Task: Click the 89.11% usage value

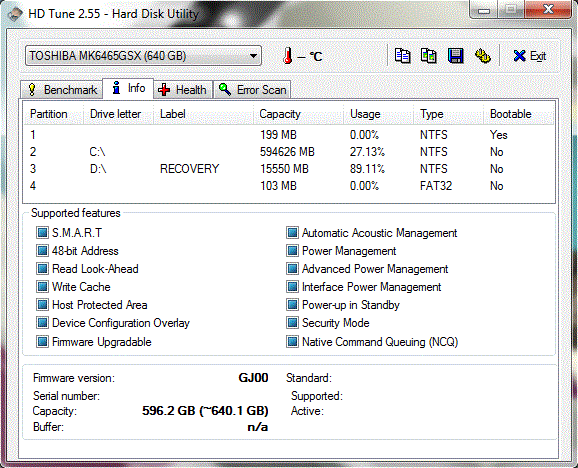Action: tap(367, 169)
